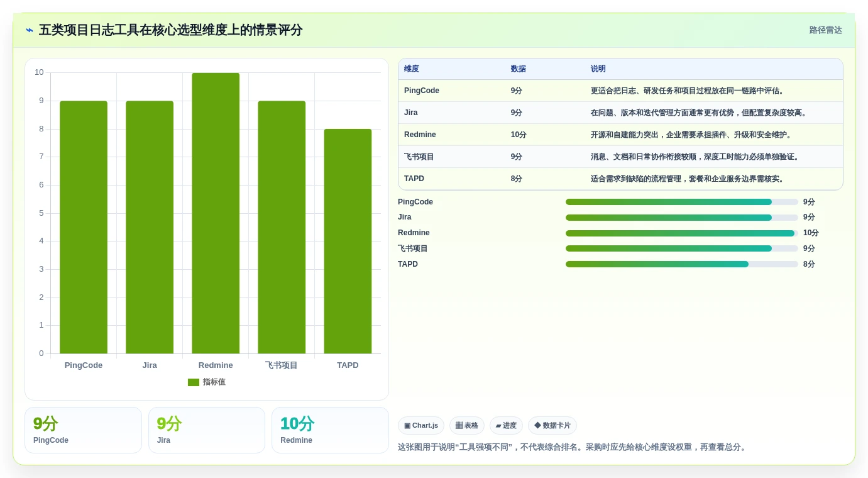This screenshot has height=478, width=868.
Task: Click the TAPD x-axis label
Action: pyautogui.click(x=348, y=365)
